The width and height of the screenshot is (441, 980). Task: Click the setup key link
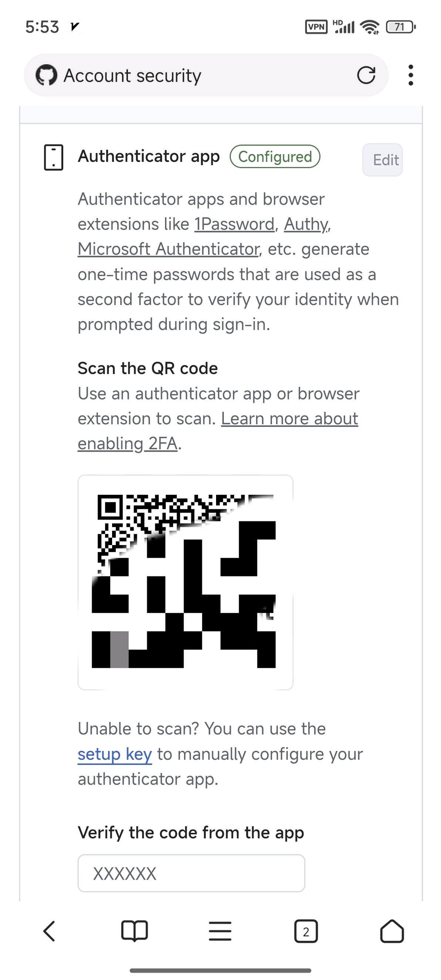click(x=115, y=754)
